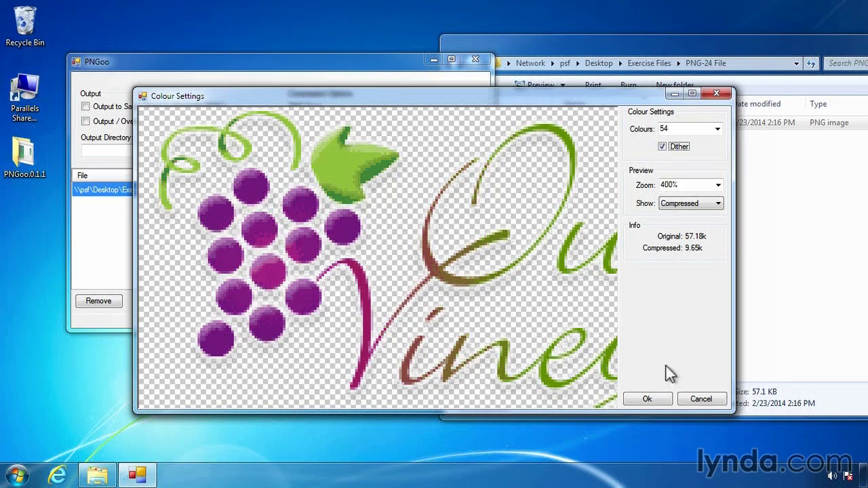Minimize the Colour Settings window
This screenshot has height=488, width=868.
click(675, 94)
